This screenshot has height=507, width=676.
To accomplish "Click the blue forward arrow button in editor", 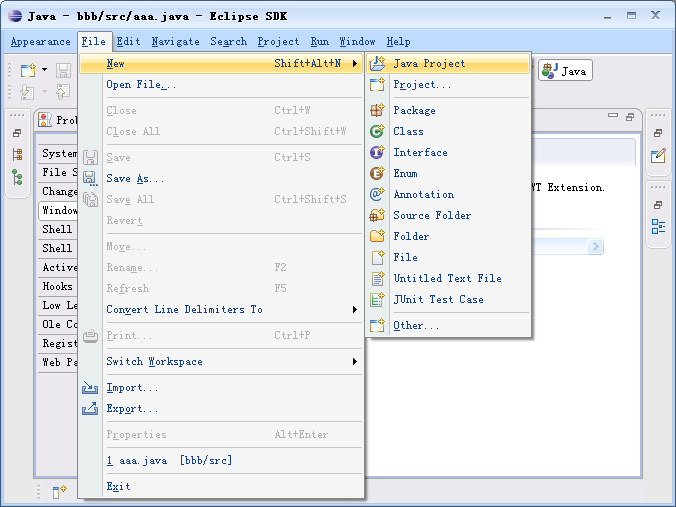I will click(x=595, y=247).
